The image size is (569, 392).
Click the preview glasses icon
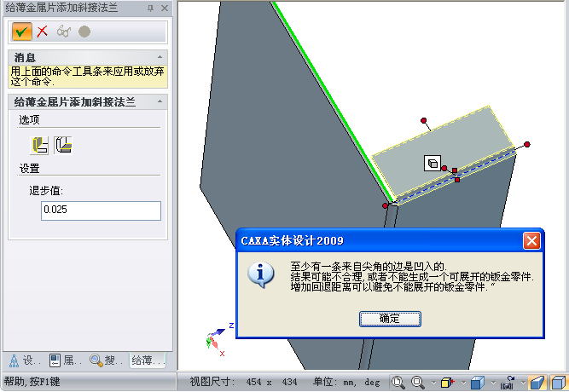click(x=63, y=32)
